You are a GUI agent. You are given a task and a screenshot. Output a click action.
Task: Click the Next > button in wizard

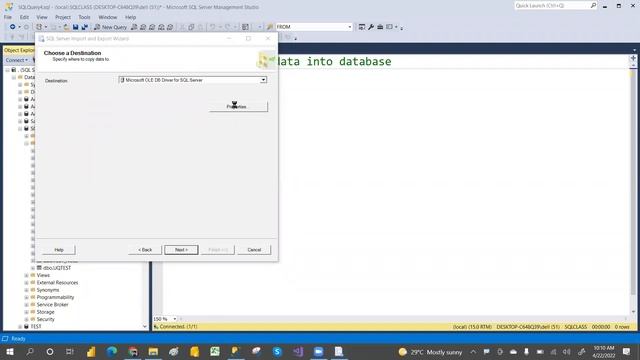pyautogui.click(x=181, y=250)
